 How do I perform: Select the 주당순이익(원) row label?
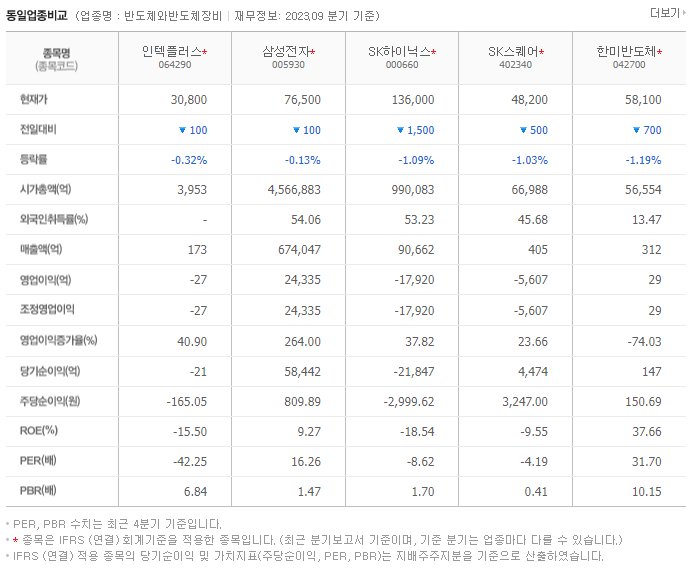[50, 402]
